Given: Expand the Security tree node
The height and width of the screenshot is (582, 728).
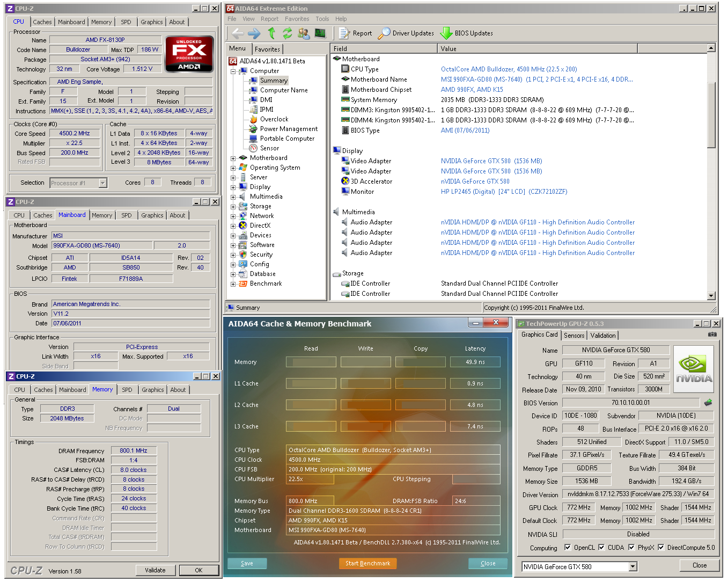Looking at the screenshot, I should (x=233, y=255).
